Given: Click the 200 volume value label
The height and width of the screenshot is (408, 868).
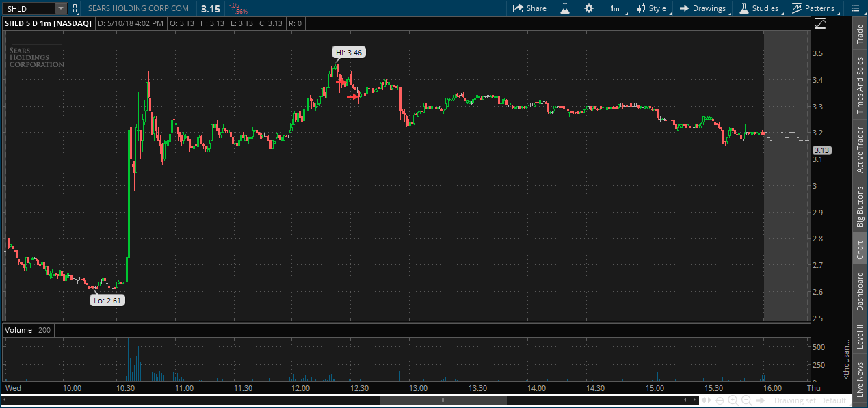Looking at the screenshot, I should coord(44,330).
